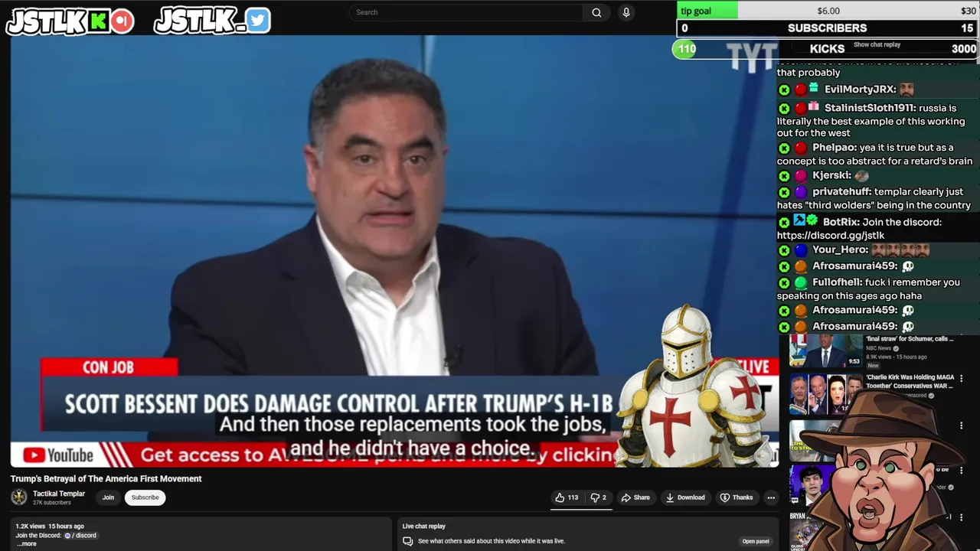Viewport: 980px width, 551px height.
Task: Click the main video player
Action: tap(394, 251)
